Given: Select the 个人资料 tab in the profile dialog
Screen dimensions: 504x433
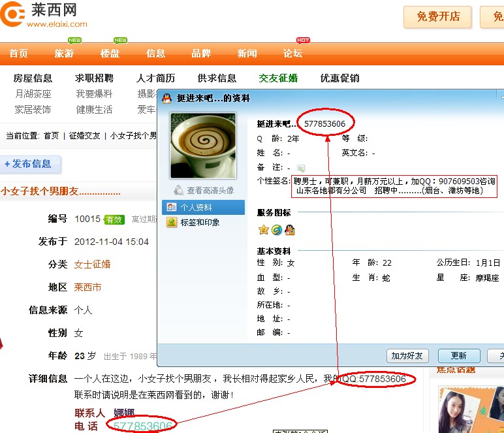Looking at the screenshot, I should pyautogui.click(x=203, y=207).
